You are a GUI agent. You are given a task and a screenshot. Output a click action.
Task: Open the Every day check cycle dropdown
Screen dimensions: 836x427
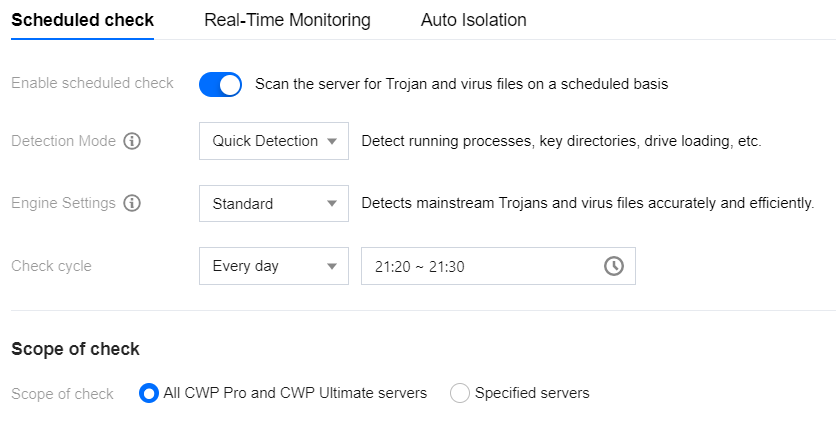click(274, 266)
